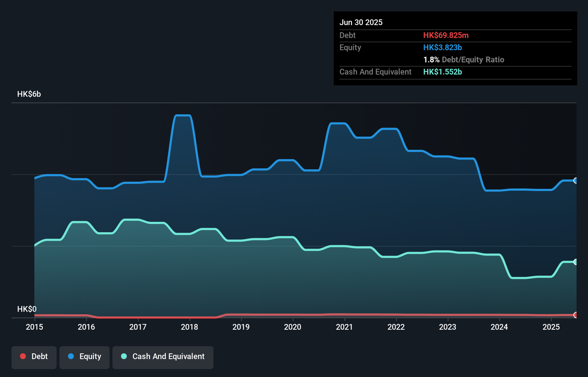Select the blue Equity endpoint marker on chart
This screenshot has height=377, width=588.
(575, 180)
